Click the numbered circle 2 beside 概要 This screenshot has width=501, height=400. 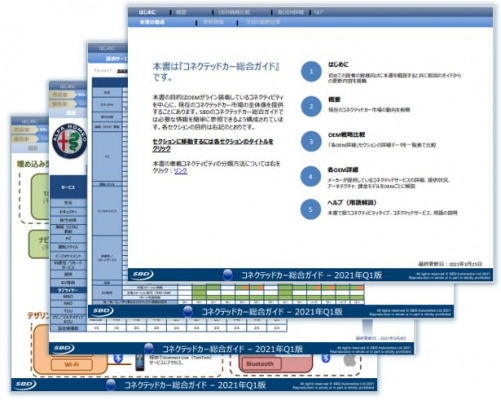click(x=311, y=107)
